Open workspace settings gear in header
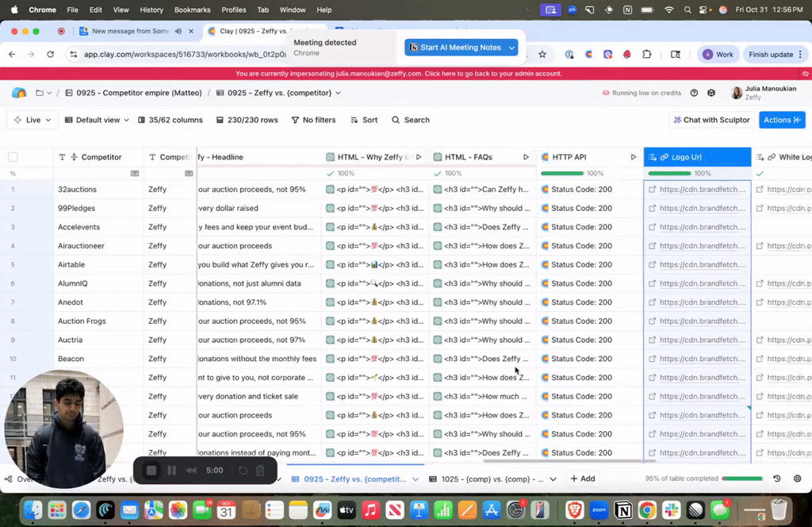 (711, 93)
